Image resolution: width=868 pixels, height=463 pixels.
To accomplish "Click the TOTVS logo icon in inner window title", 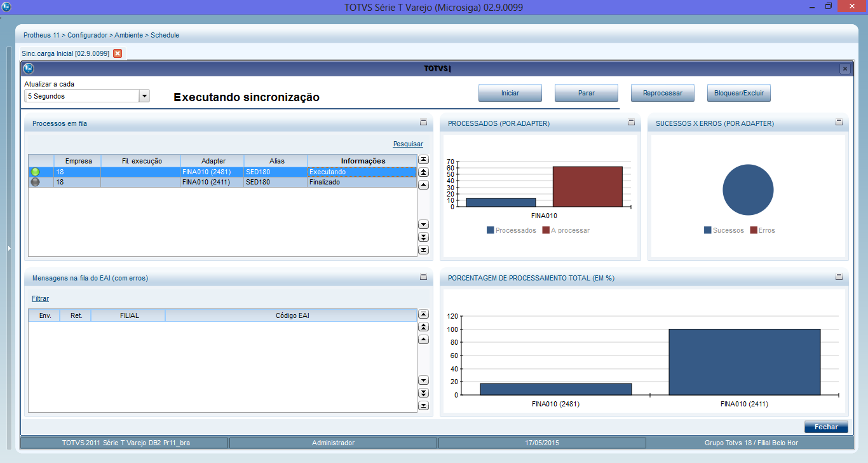I will coord(29,68).
